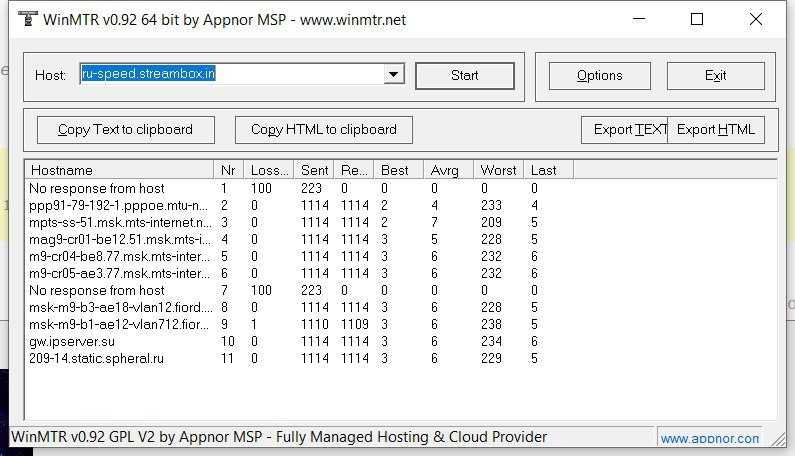This screenshot has width=795, height=456.
Task: Close the WinMTR window
Action: point(755,19)
